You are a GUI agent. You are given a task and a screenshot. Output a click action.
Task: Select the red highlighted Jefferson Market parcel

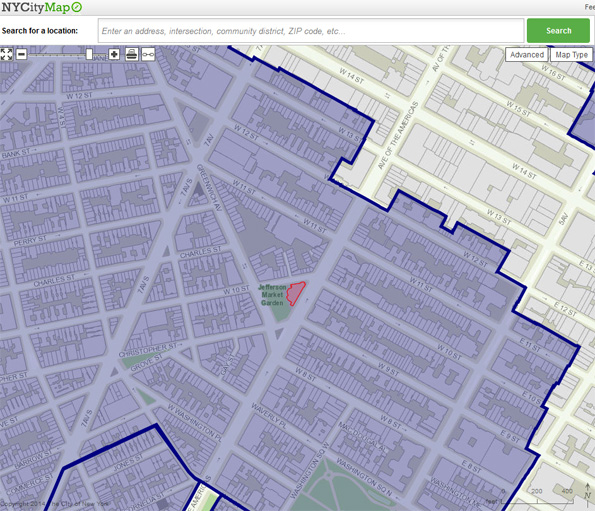pos(295,293)
